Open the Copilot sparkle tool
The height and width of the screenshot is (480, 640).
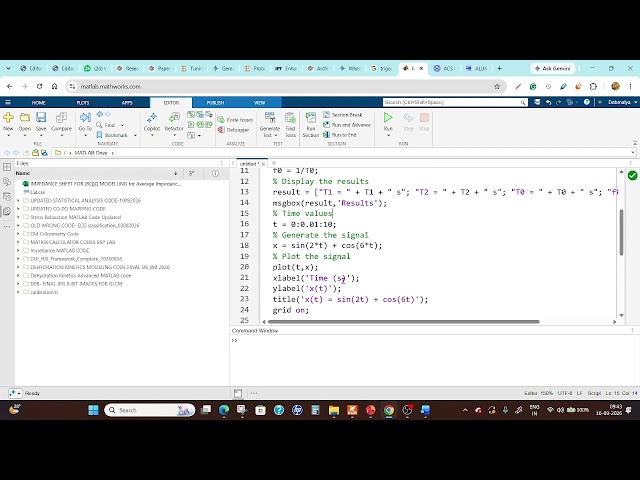click(152, 118)
